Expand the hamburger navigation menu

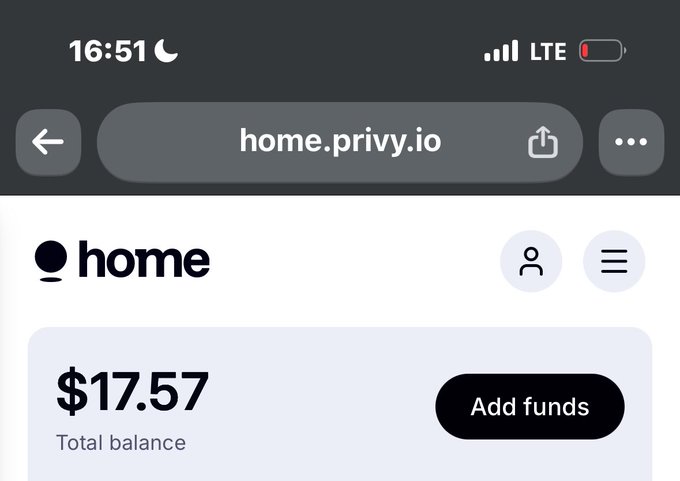[614, 261]
